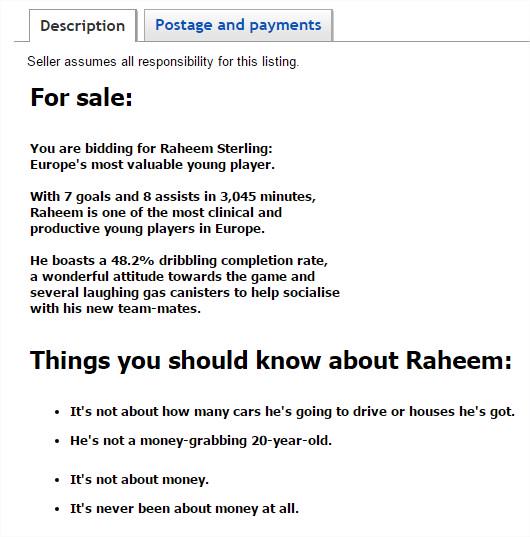Image resolution: width=530 pixels, height=537 pixels.
Task: Click the 'For sale:' heading
Action: pos(81,97)
